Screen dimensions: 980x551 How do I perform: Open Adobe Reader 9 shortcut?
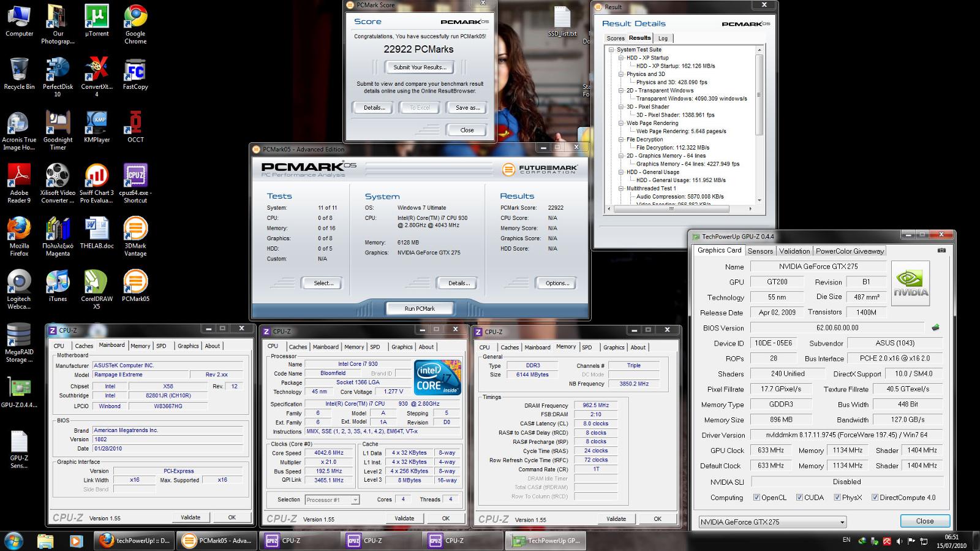(x=19, y=184)
